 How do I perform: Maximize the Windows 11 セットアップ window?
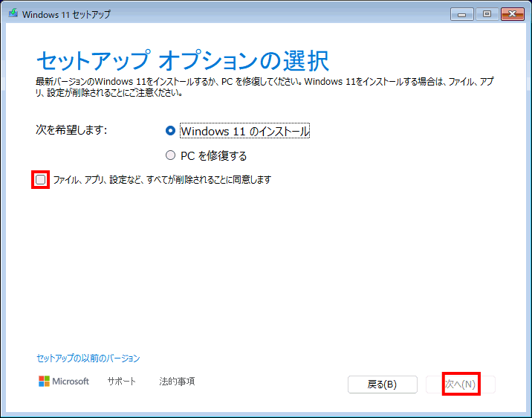point(487,14)
